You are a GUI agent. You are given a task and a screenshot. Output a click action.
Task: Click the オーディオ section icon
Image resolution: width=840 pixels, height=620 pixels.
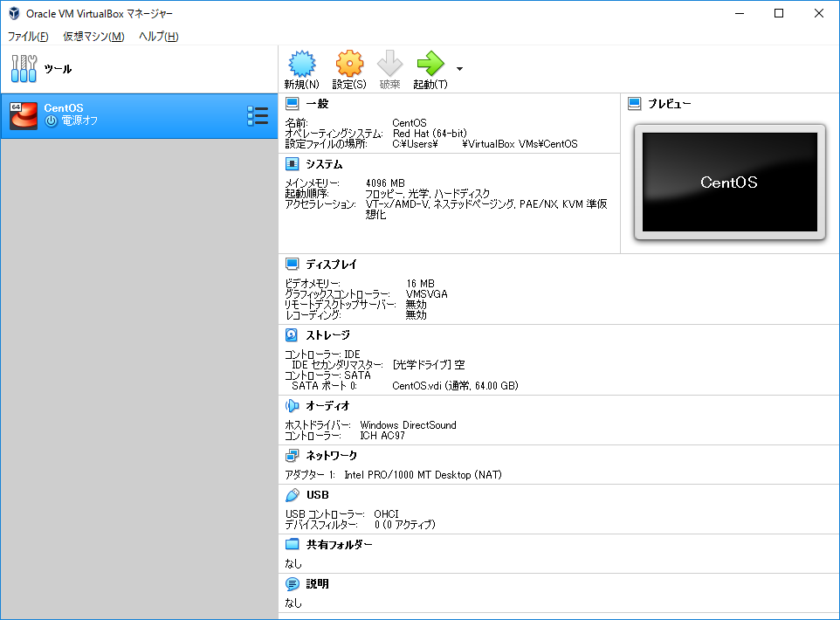tap(290, 405)
